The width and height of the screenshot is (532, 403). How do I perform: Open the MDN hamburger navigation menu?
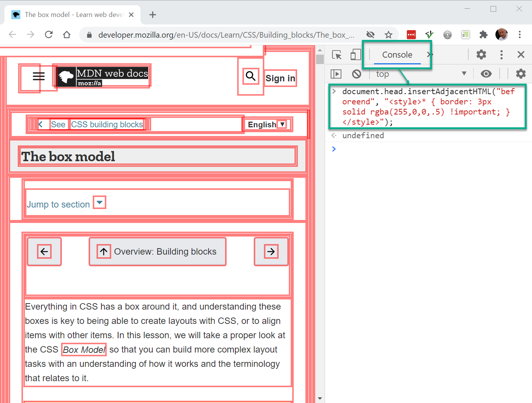point(38,76)
